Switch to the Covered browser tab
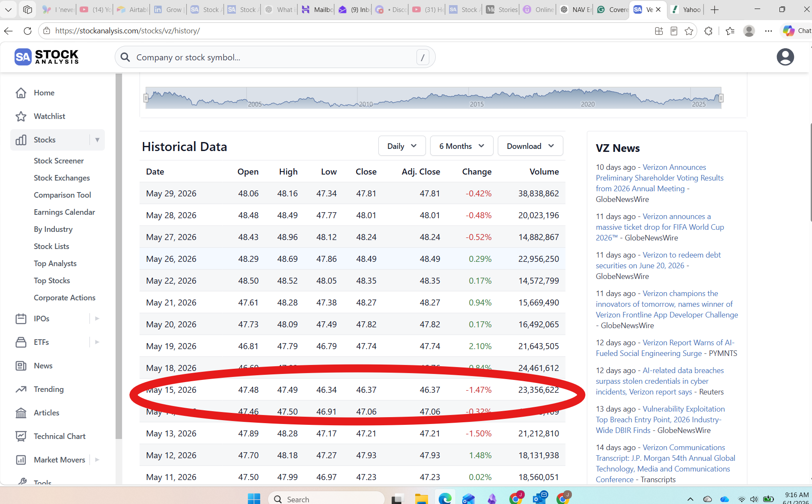 coord(612,9)
